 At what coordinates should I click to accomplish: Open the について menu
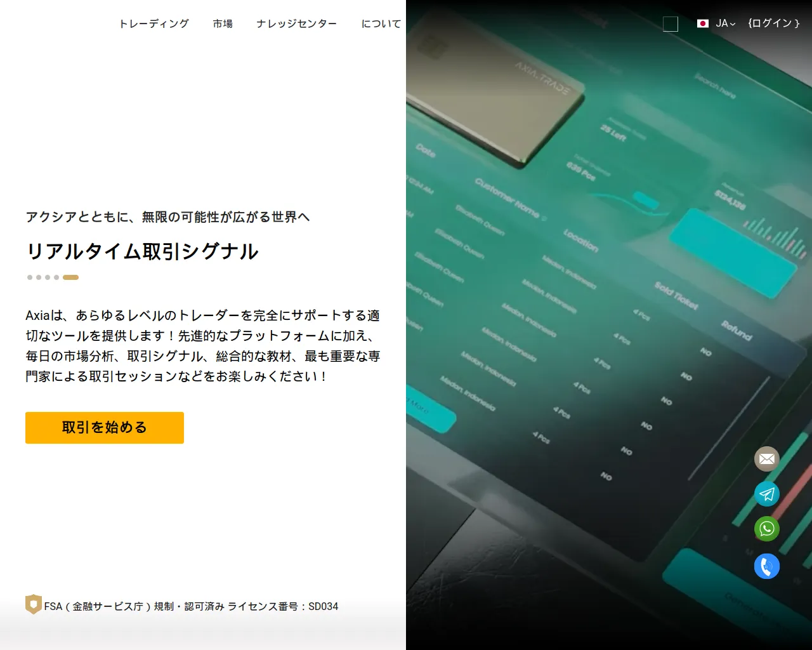[381, 23]
